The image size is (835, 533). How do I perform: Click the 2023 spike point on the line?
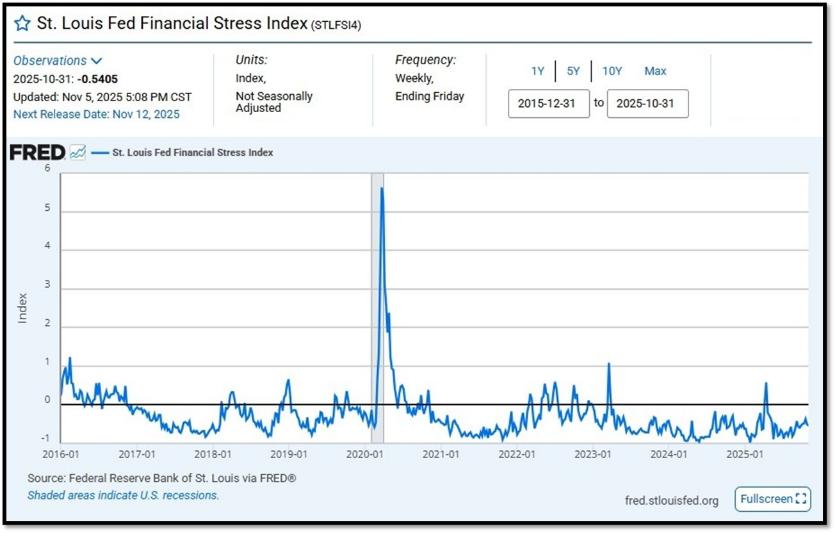click(609, 364)
